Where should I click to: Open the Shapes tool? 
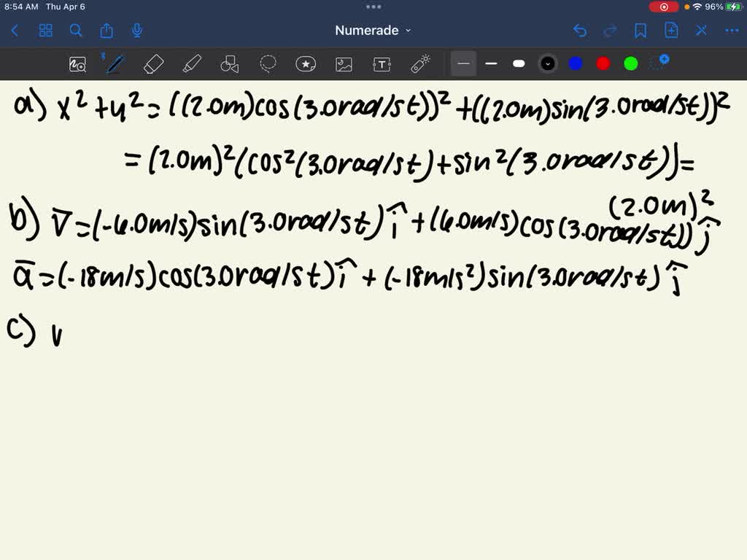click(x=230, y=64)
